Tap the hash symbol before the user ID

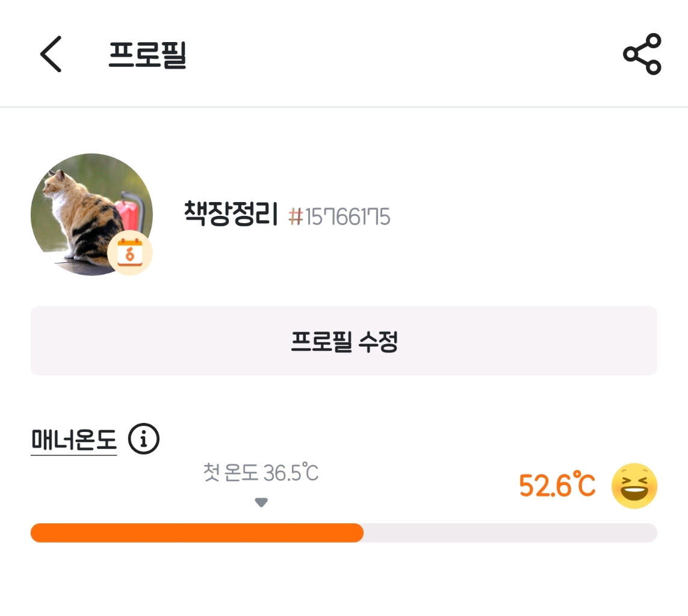296,217
